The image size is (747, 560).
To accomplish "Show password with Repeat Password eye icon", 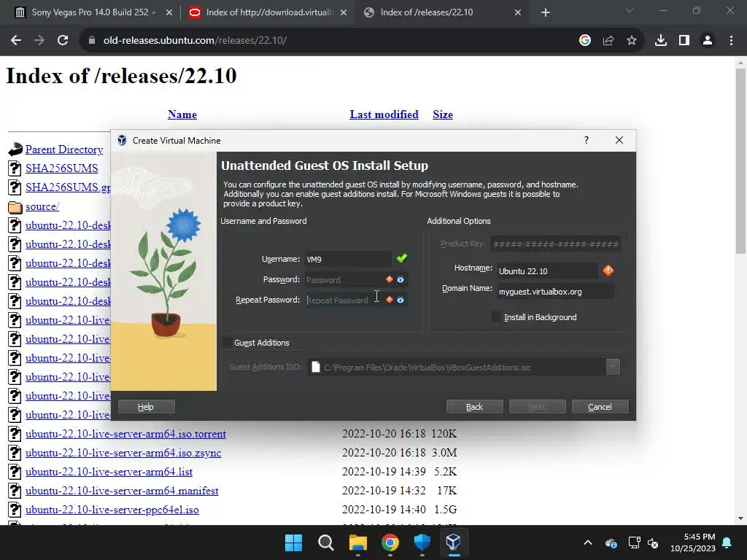I will pos(400,300).
